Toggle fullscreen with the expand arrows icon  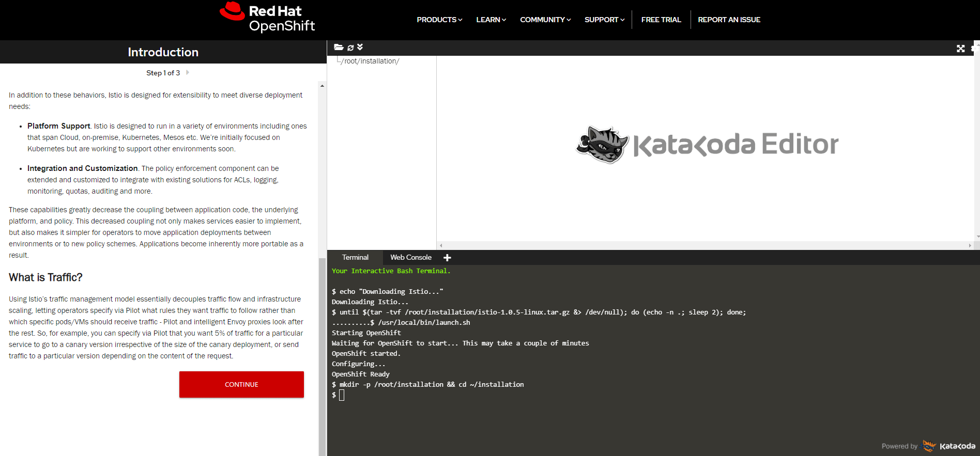coord(960,49)
